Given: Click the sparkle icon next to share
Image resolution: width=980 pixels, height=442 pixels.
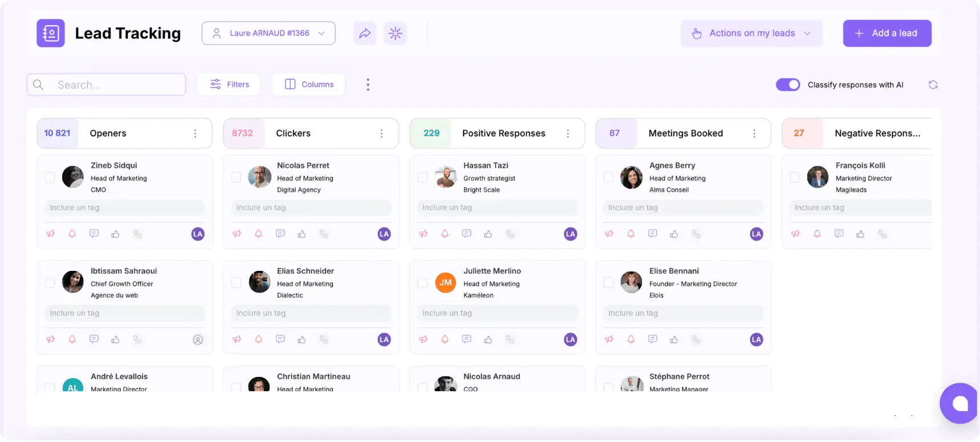Looking at the screenshot, I should point(396,33).
